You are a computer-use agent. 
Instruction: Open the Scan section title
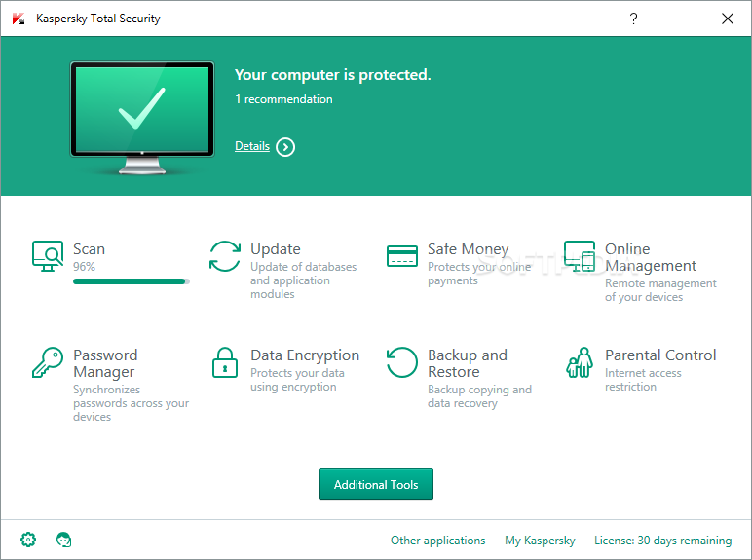89,249
